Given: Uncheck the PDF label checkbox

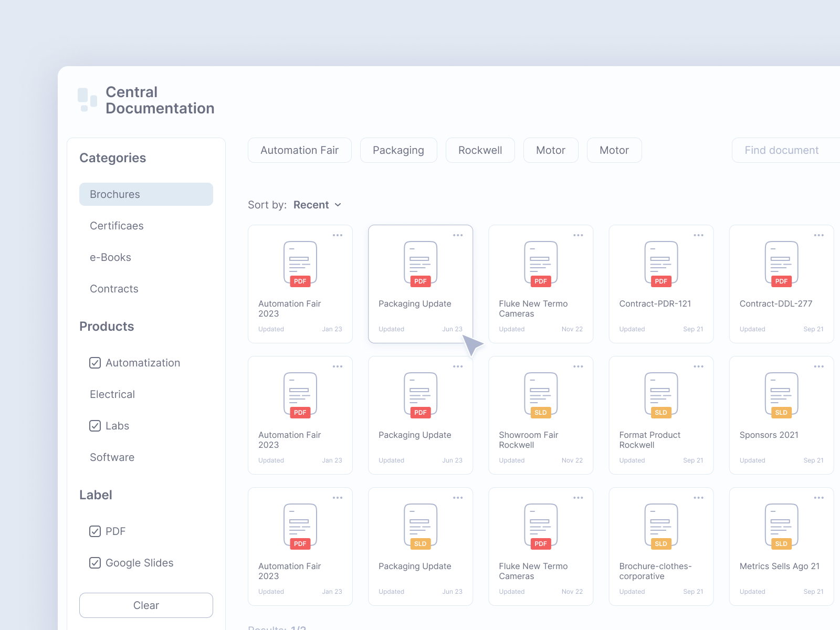Looking at the screenshot, I should pos(95,531).
